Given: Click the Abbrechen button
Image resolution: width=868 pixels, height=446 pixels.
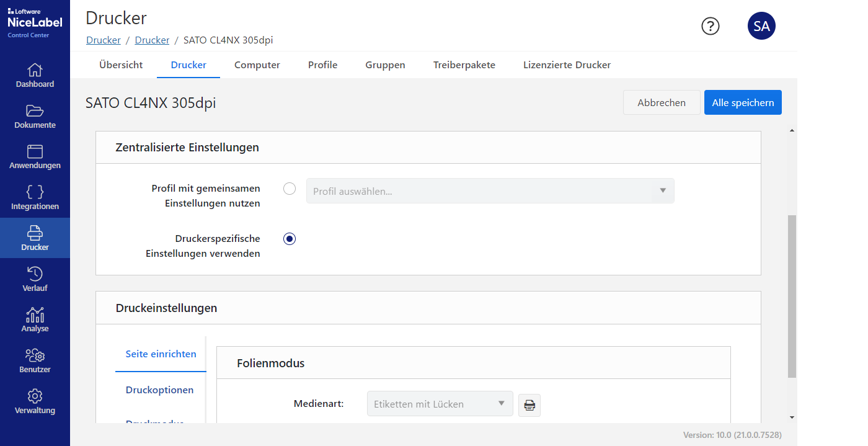Looking at the screenshot, I should [662, 103].
